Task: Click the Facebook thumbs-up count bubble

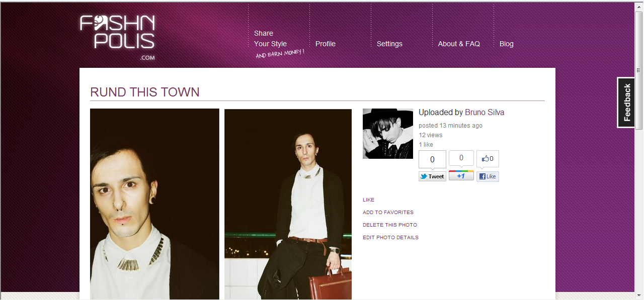Action: 488,159
